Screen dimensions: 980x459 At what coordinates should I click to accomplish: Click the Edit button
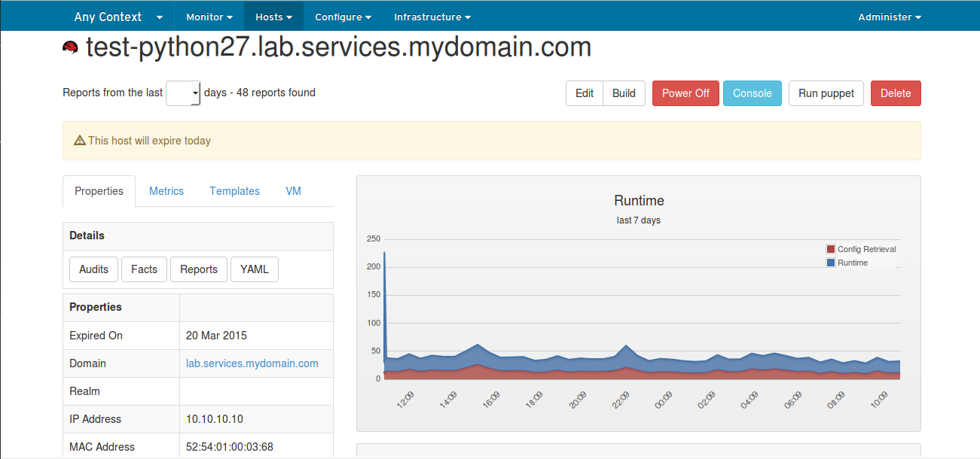coord(585,93)
